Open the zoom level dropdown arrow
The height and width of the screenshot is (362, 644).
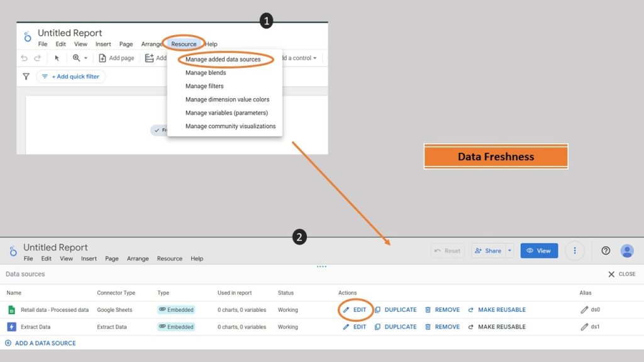[x=86, y=58]
